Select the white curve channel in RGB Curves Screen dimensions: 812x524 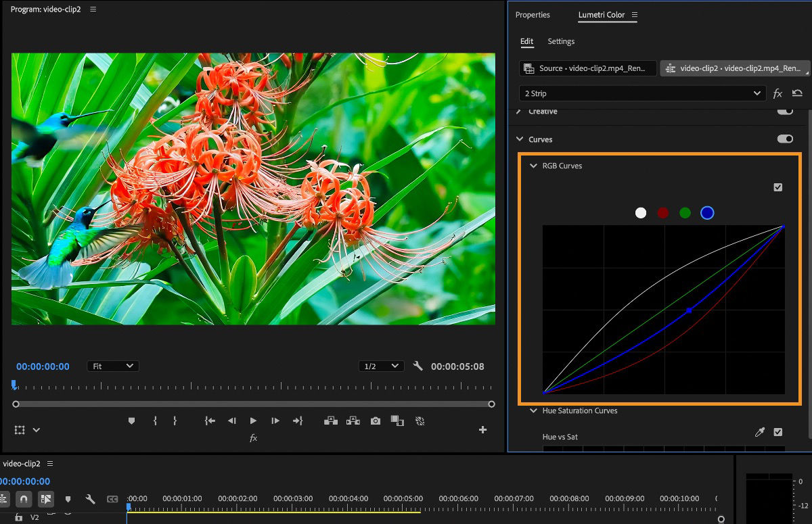point(640,212)
